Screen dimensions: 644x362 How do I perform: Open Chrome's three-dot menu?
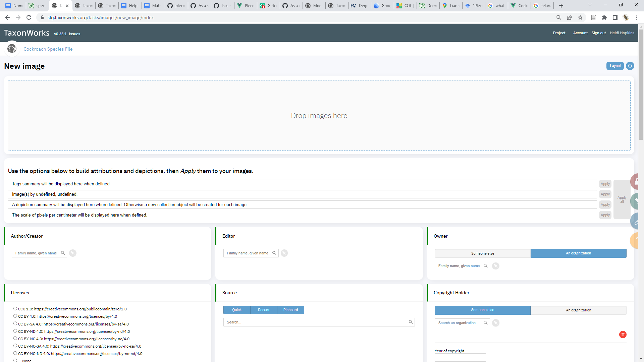pos(637,17)
